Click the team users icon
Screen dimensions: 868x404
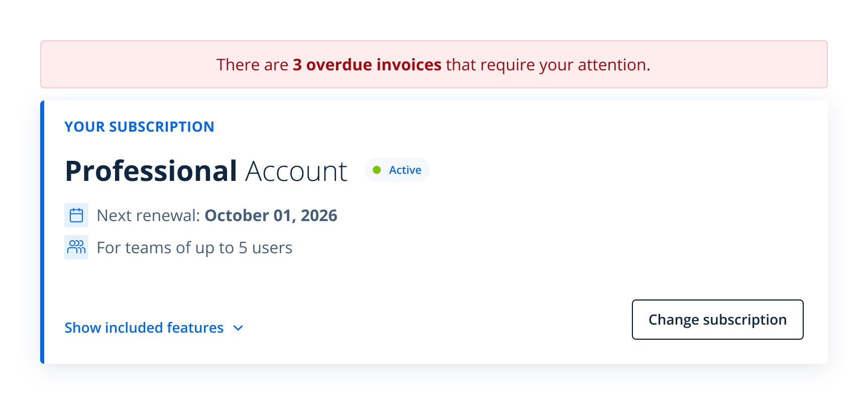tap(76, 247)
